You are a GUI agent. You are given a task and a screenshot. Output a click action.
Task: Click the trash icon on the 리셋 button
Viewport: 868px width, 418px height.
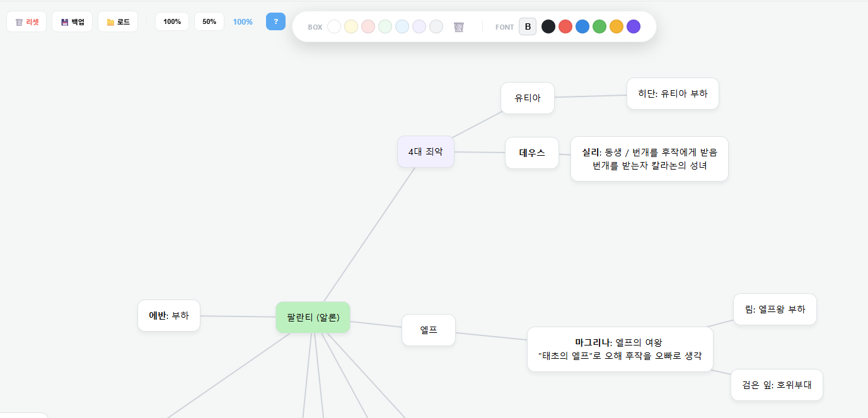[18, 21]
